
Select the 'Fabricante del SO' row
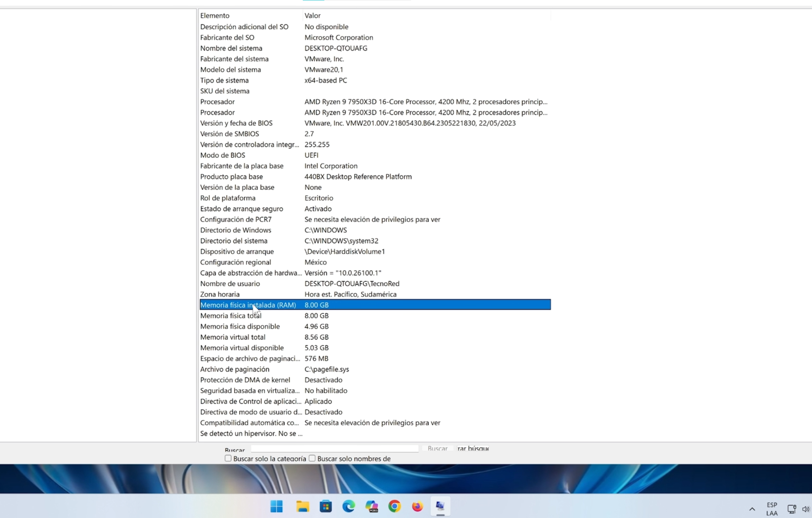(375, 37)
